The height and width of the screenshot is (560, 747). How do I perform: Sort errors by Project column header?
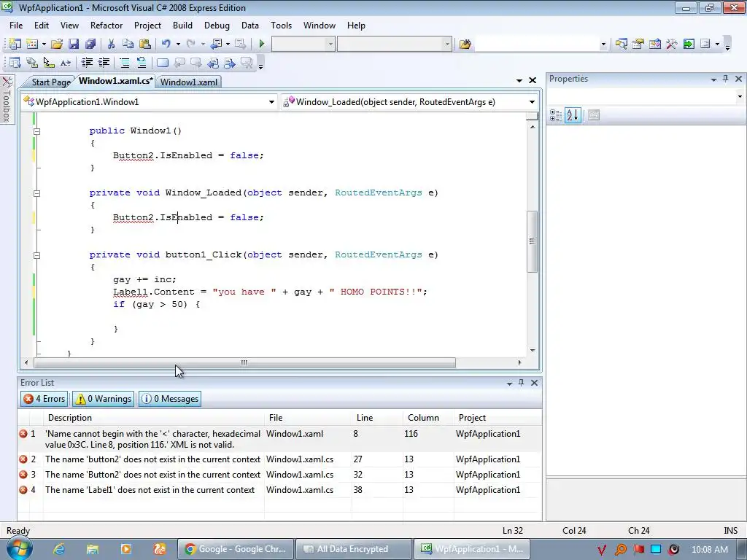click(498, 418)
